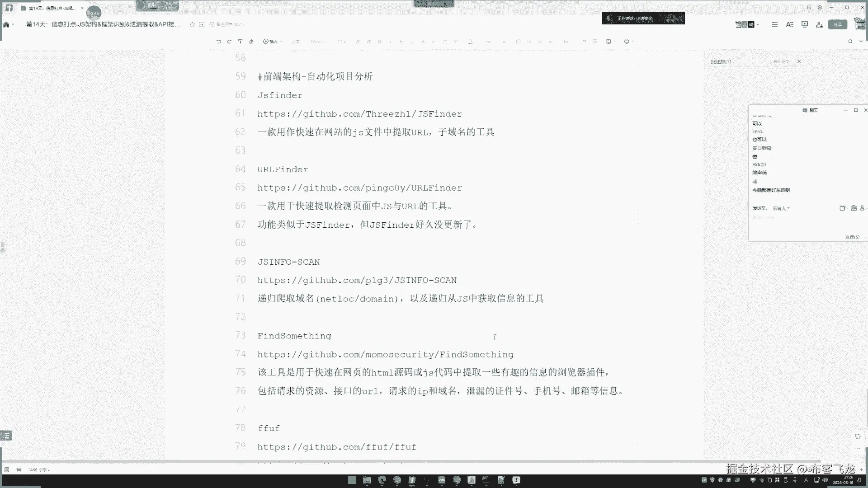Screen dimensions: 868x488
Task: Close the 批注数 comments panel
Action: pyautogui.click(x=799, y=61)
